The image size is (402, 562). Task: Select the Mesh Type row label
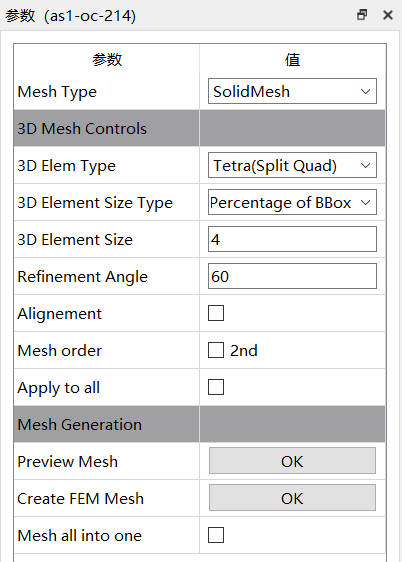click(x=57, y=92)
